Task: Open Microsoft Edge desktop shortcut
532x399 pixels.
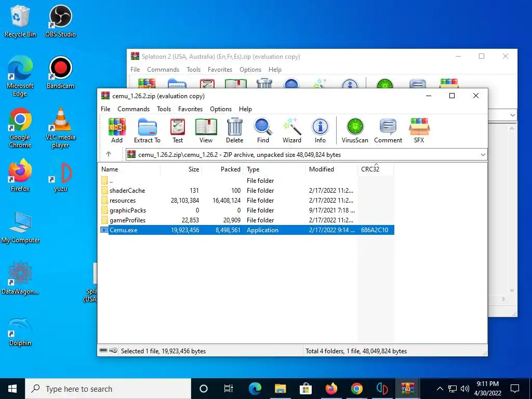Action: (20, 76)
